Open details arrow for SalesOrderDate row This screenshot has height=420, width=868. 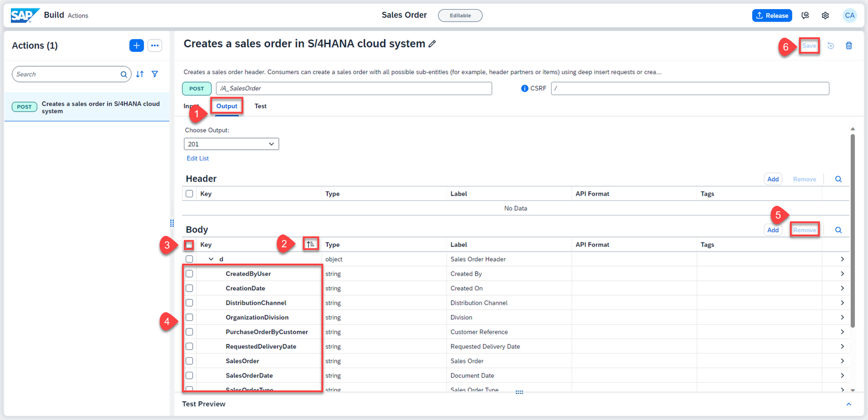click(842, 375)
